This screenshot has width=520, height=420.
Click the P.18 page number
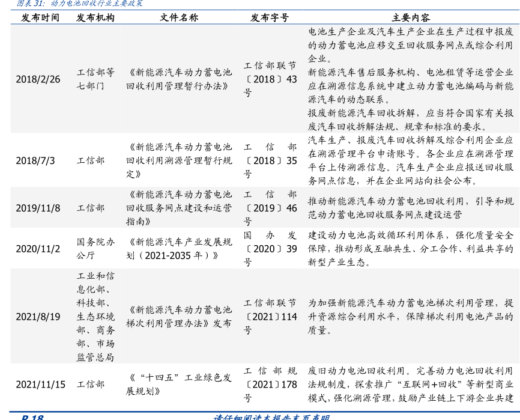[x=32, y=416]
